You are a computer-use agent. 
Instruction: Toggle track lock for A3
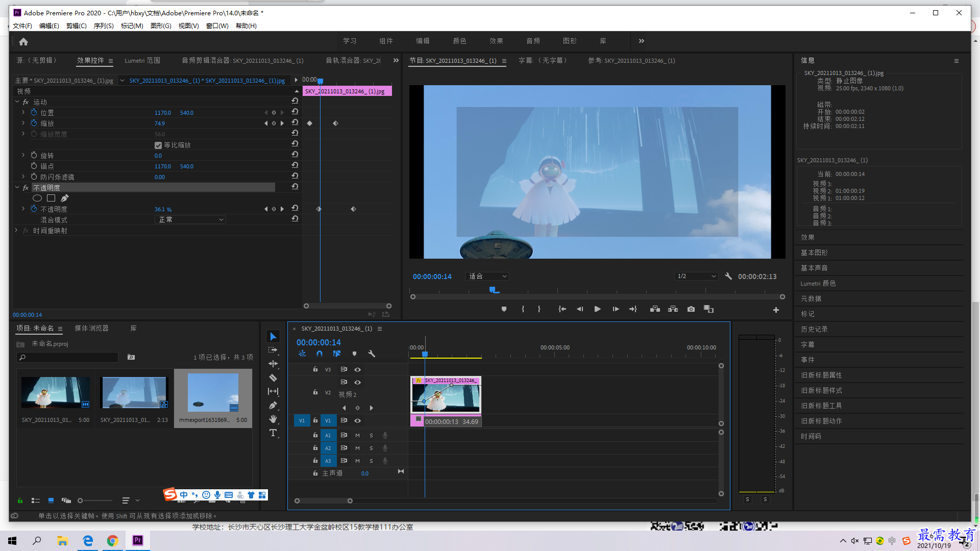(315, 460)
